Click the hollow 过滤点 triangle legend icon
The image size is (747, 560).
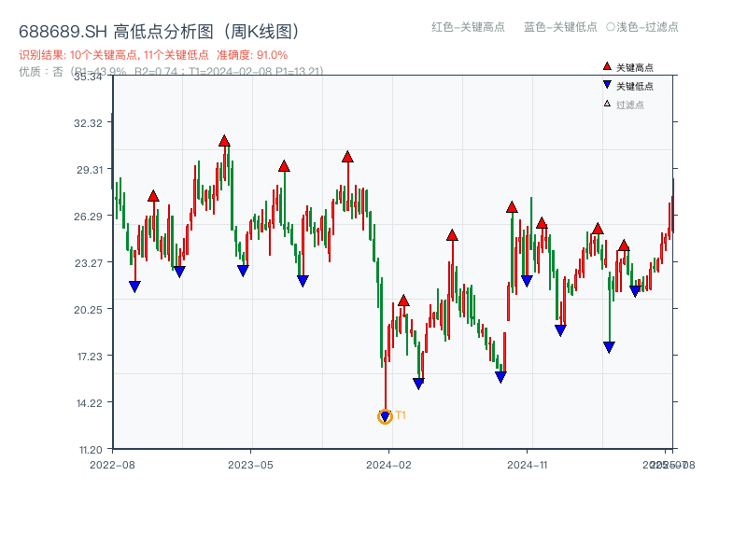point(607,104)
